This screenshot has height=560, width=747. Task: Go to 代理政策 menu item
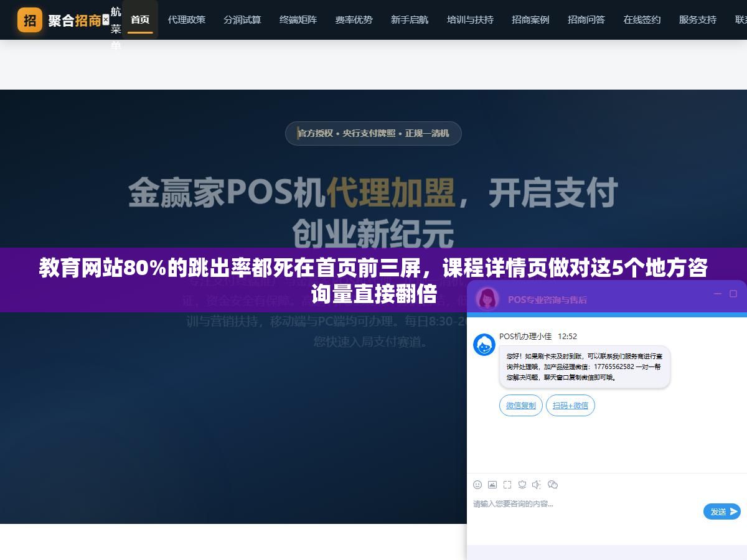186,20
